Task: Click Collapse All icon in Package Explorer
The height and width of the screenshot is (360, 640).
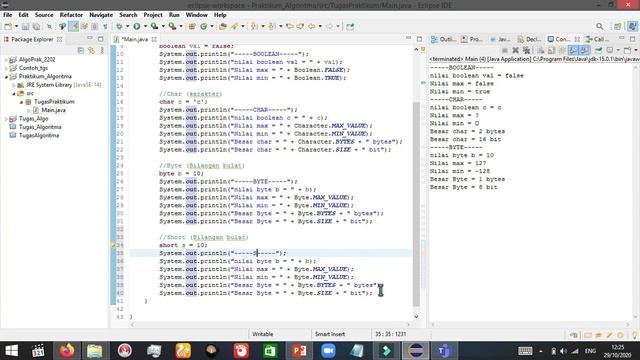Action: coord(80,50)
